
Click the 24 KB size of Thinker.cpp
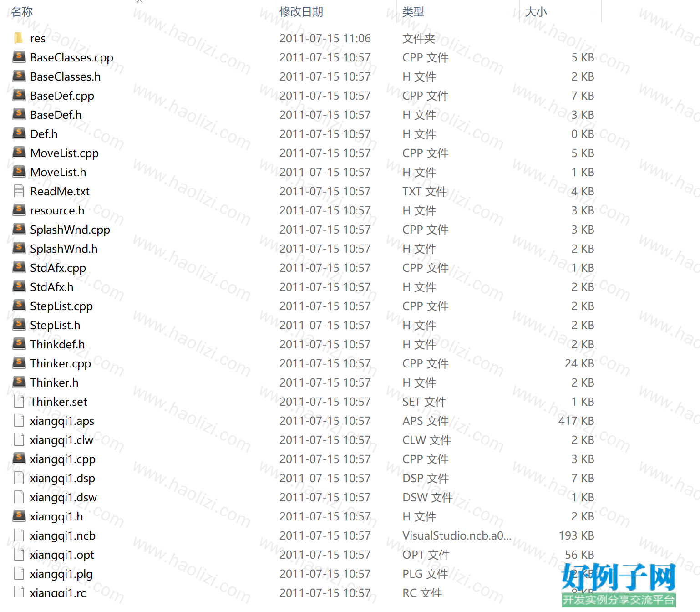point(579,364)
